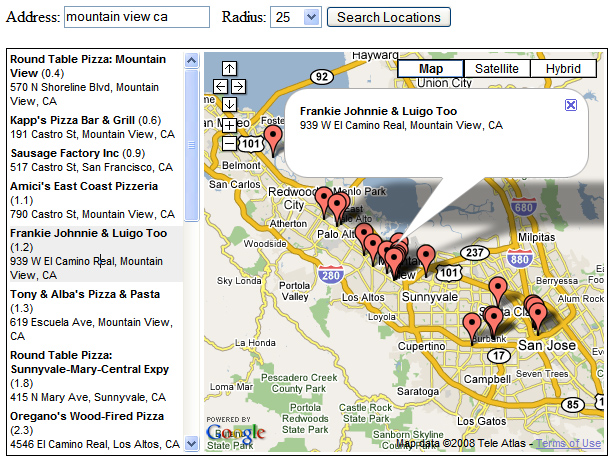Open the Radius dropdown

[309, 18]
